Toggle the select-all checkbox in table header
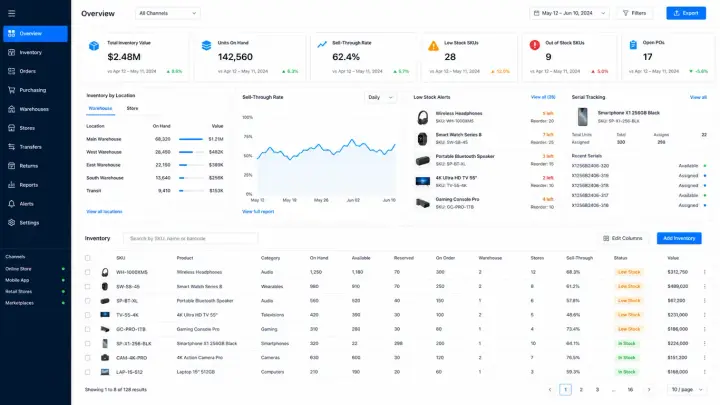 pos(88,258)
